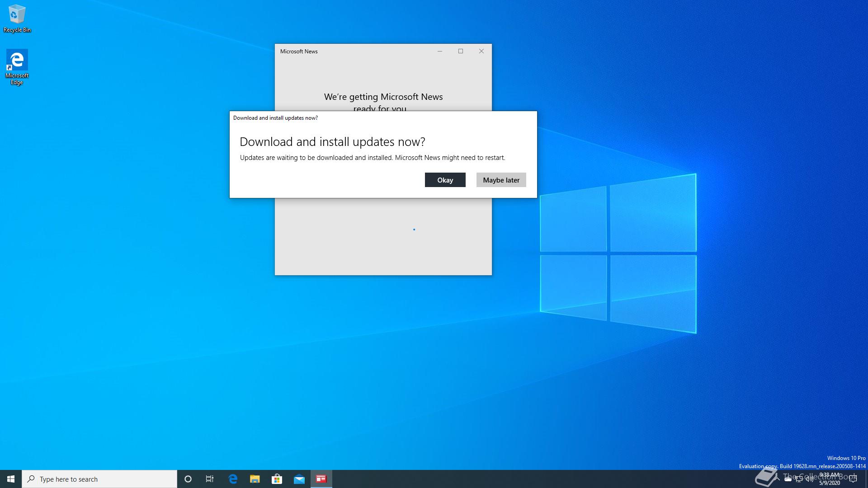The height and width of the screenshot is (488, 868).
Task: Open Task View on the taskbar
Action: coord(210,479)
